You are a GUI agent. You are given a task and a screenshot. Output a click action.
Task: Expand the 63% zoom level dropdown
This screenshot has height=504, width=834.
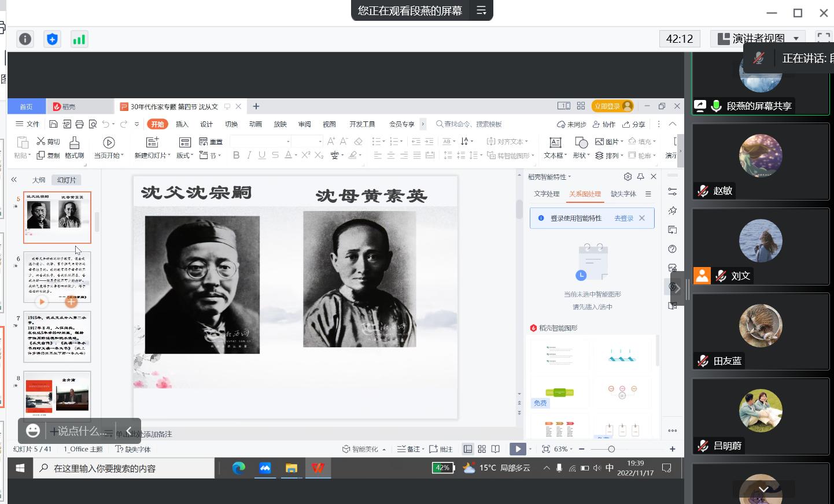pos(563,449)
